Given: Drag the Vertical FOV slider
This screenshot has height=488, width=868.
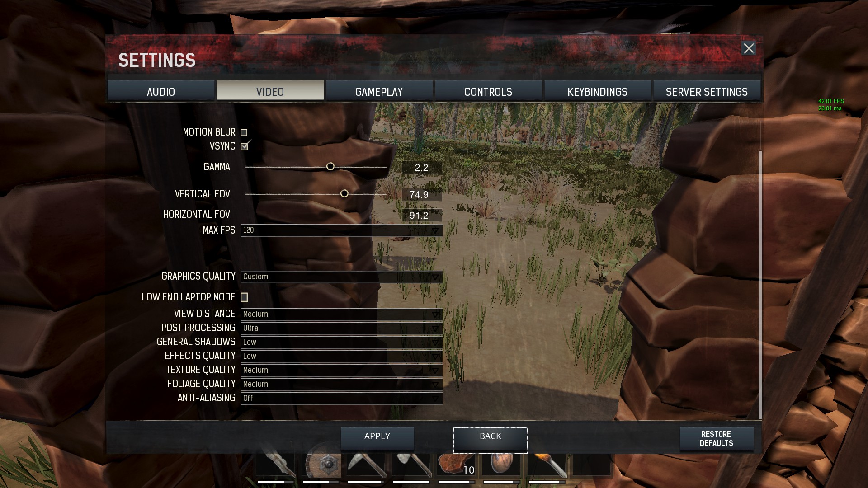Looking at the screenshot, I should [x=344, y=193].
